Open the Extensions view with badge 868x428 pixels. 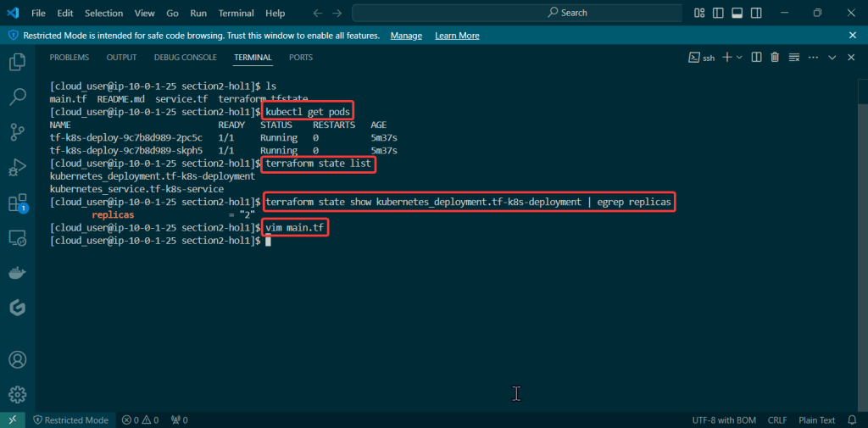17,203
